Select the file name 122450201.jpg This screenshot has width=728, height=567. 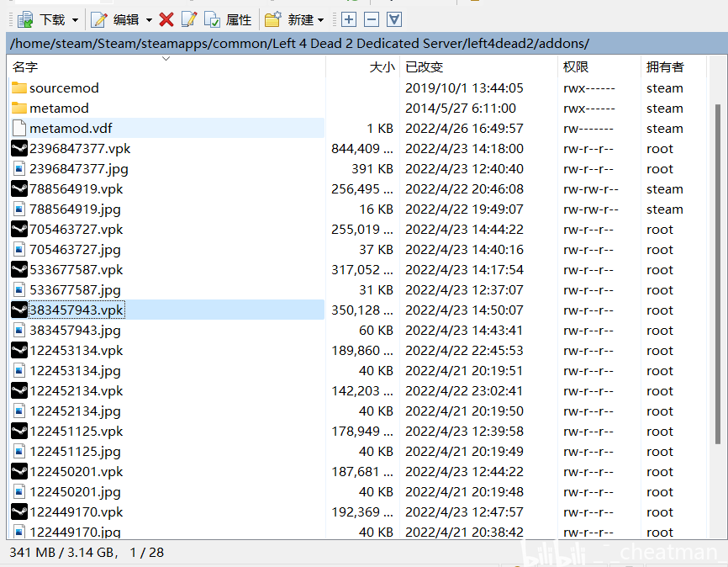[75, 493]
